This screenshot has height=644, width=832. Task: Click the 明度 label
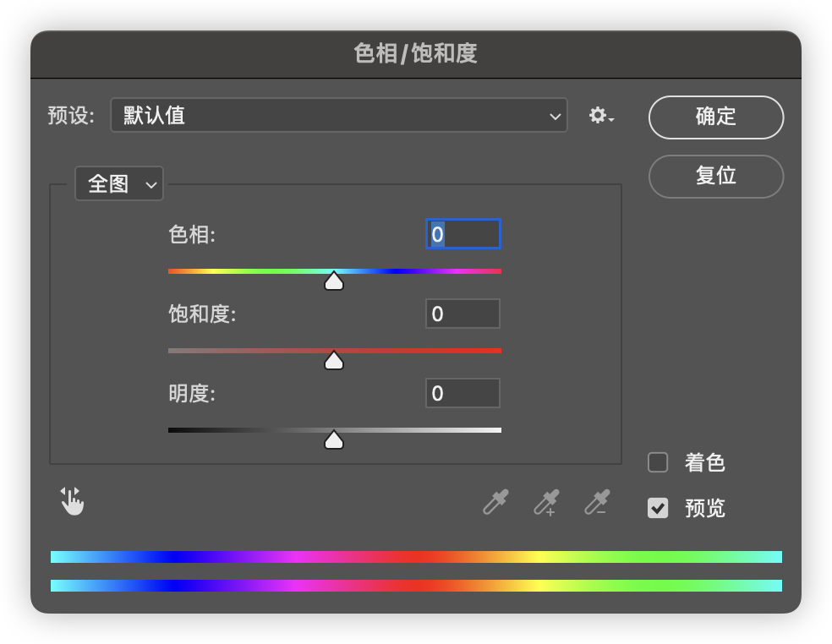click(x=192, y=394)
